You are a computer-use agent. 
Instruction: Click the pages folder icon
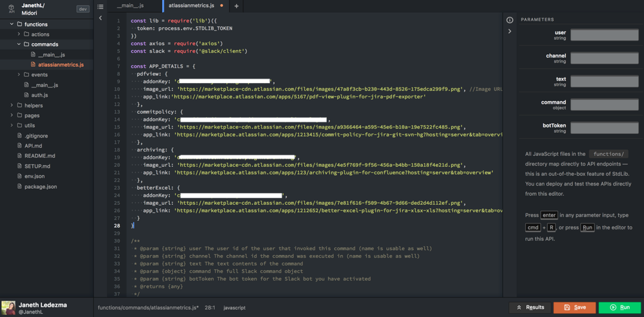(20, 115)
